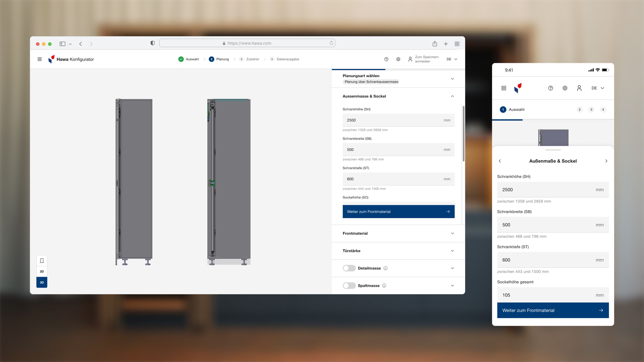Click the side panel vertical scrollbar

(x=463, y=134)
